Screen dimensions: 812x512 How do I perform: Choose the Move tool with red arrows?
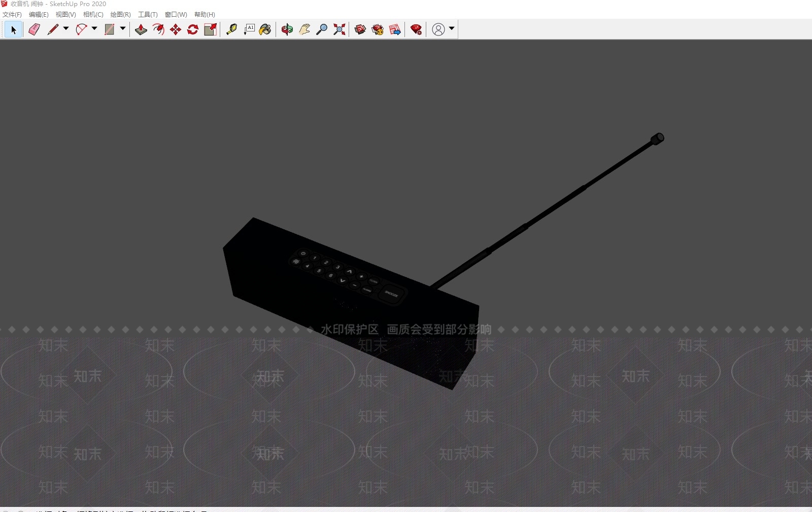click(176, 29)
